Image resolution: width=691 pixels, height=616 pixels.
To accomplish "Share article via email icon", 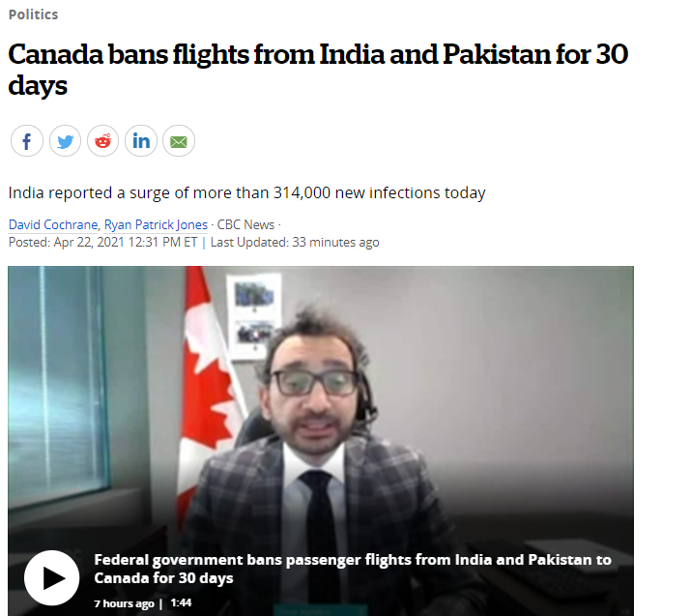I will (179, 141).
